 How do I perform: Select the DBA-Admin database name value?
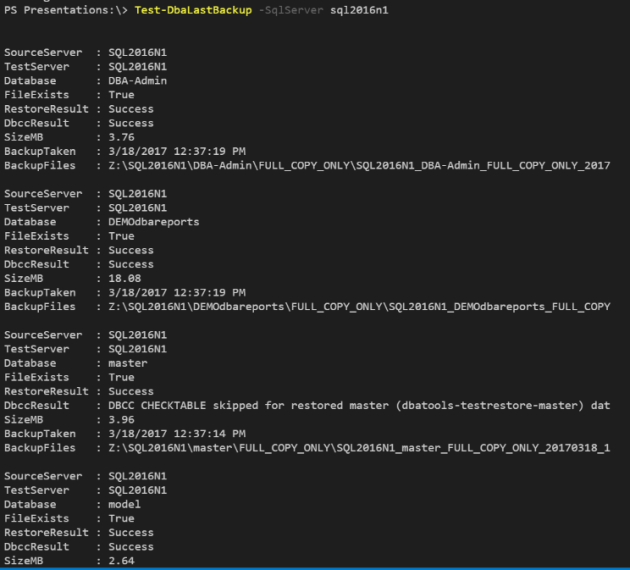pos(137,80)
